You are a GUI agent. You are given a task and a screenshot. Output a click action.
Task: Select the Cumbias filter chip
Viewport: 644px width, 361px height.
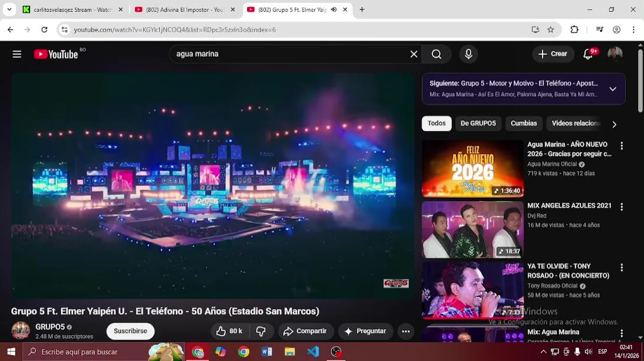click(524, 123)
